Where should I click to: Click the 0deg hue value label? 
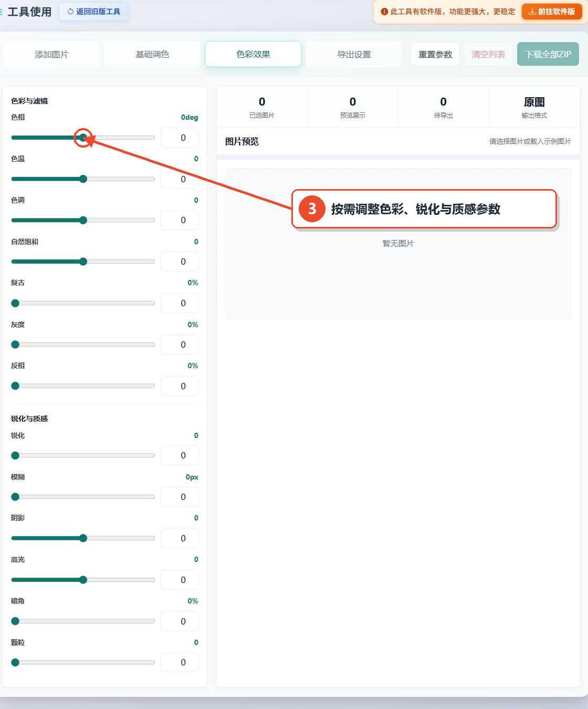click(190, 117)
